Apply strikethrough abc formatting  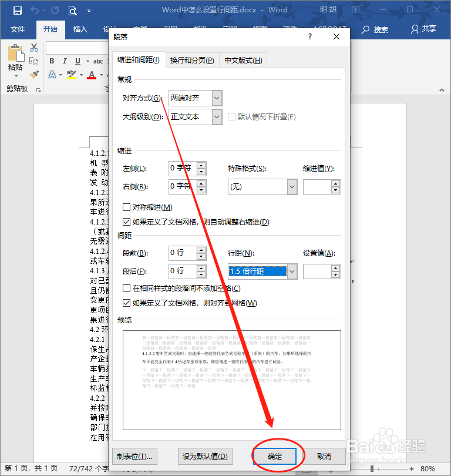pyautogui.click(x=97, y=61)
